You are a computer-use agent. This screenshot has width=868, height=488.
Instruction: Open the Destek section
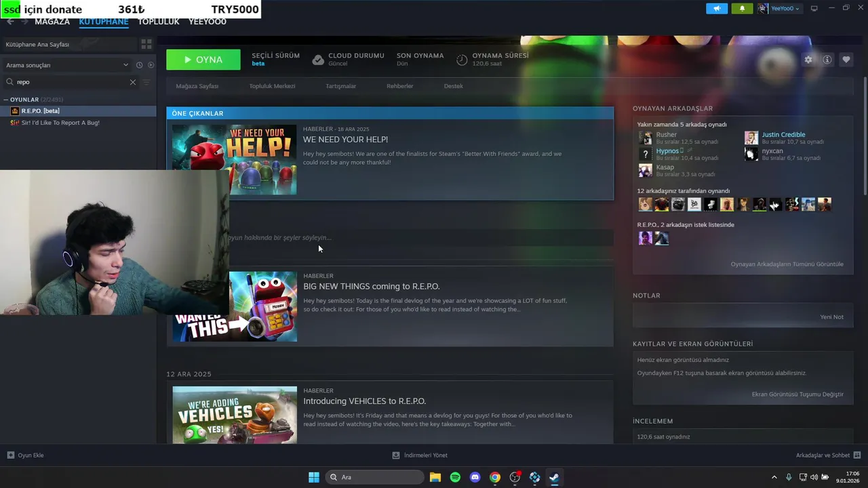(x=454, y=86)
